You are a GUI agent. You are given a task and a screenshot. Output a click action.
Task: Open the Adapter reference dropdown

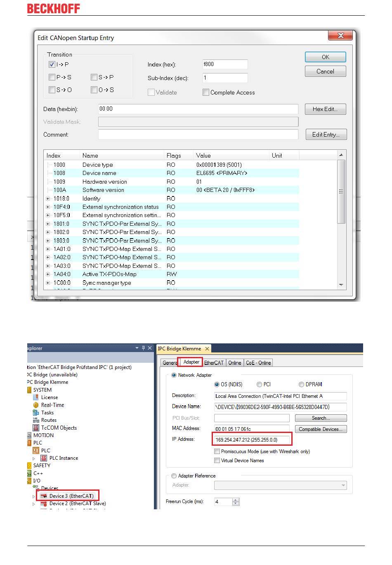pos(343,486)
